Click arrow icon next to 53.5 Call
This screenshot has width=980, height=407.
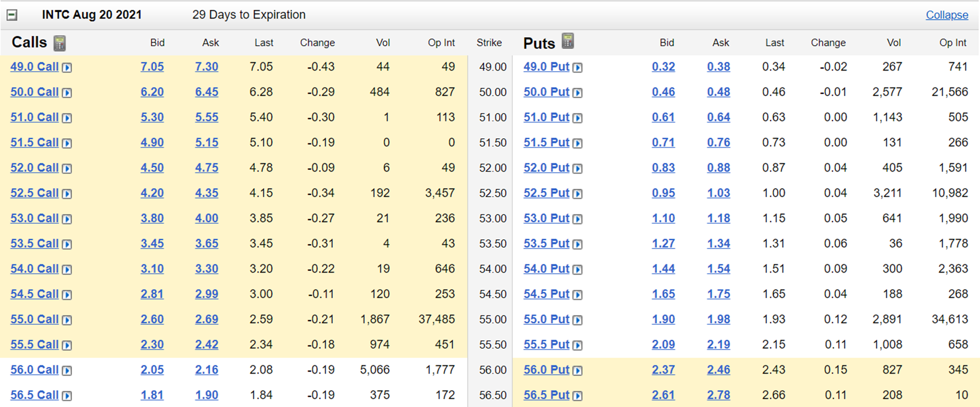(x=67, y=244)
